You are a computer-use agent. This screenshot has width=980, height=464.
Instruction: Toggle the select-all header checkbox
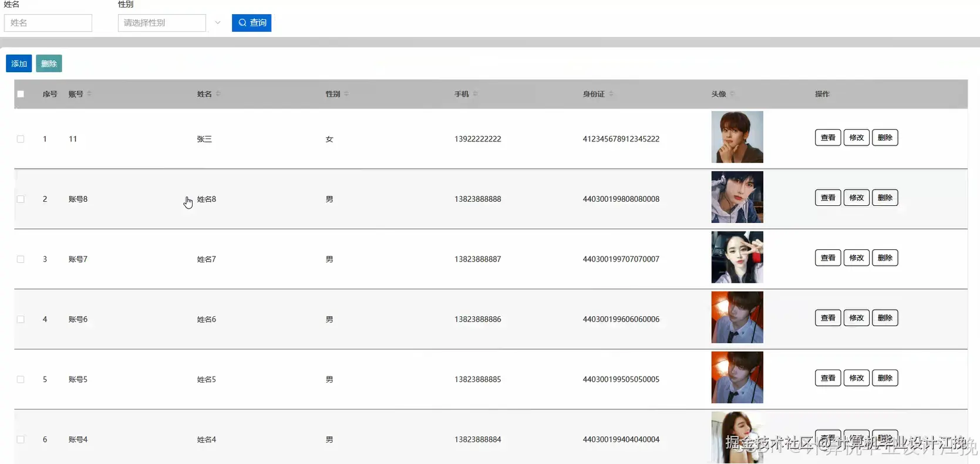(x=21, y=94)
